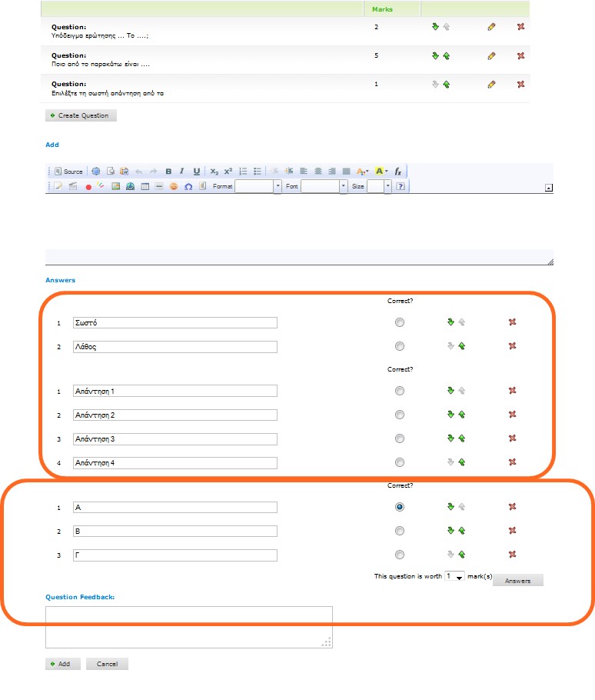The image size is (595, 700).
Task: Delete the 2-mark question with red X
Action: [520, 27]
